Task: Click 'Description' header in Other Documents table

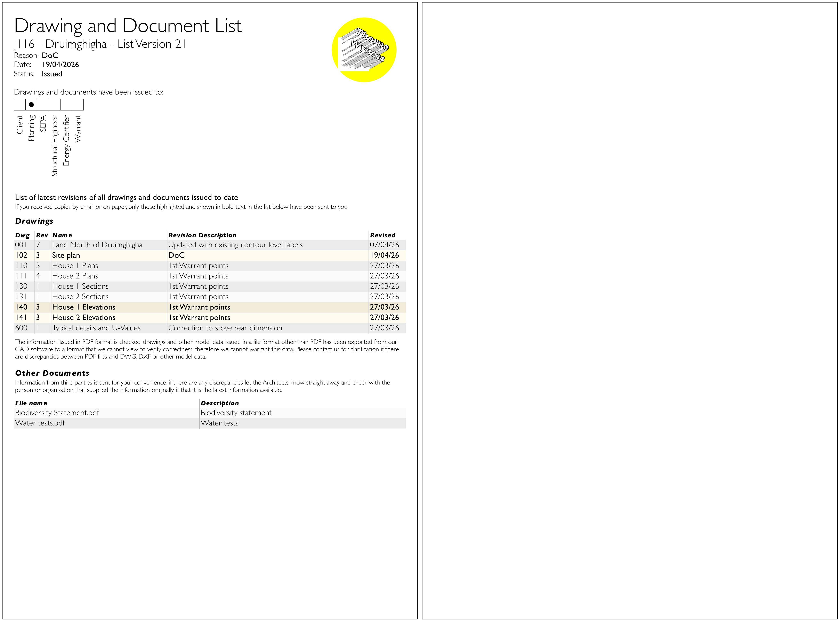Action: click(x=220, y=403)
